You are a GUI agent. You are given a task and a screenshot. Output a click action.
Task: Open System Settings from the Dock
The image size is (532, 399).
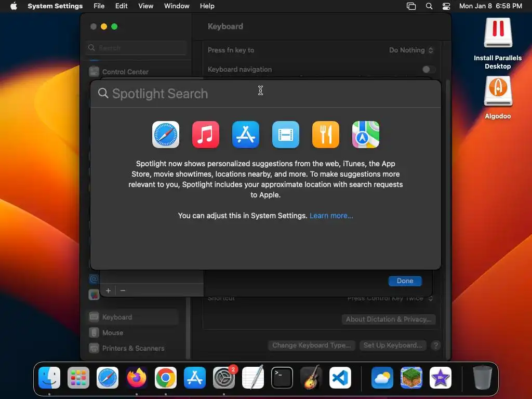click(223, 378)
